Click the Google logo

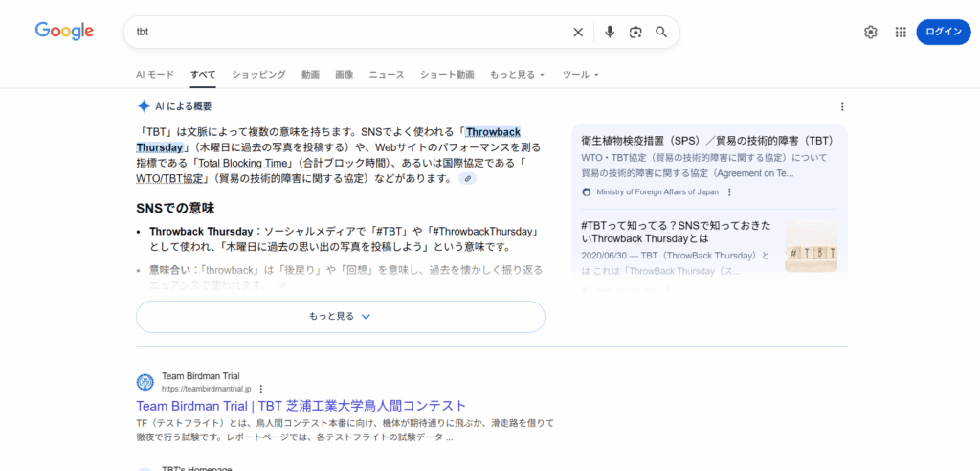click(x=64, y=31)
